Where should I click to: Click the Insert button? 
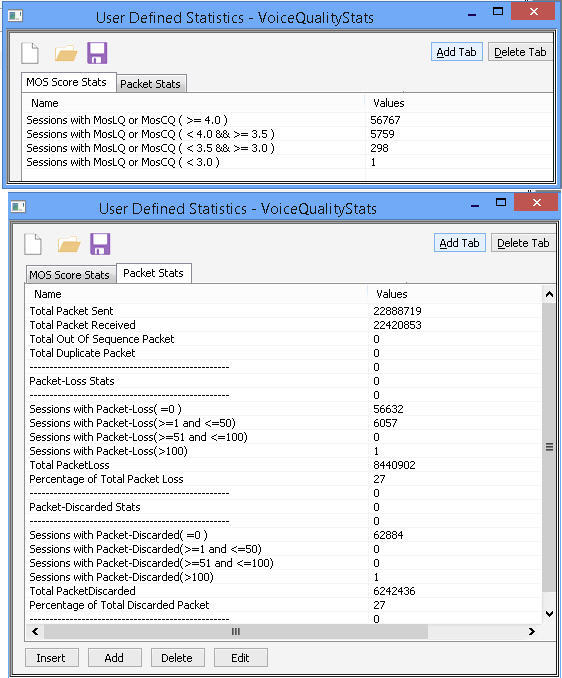pyautogui.click(x=51, y=658)
